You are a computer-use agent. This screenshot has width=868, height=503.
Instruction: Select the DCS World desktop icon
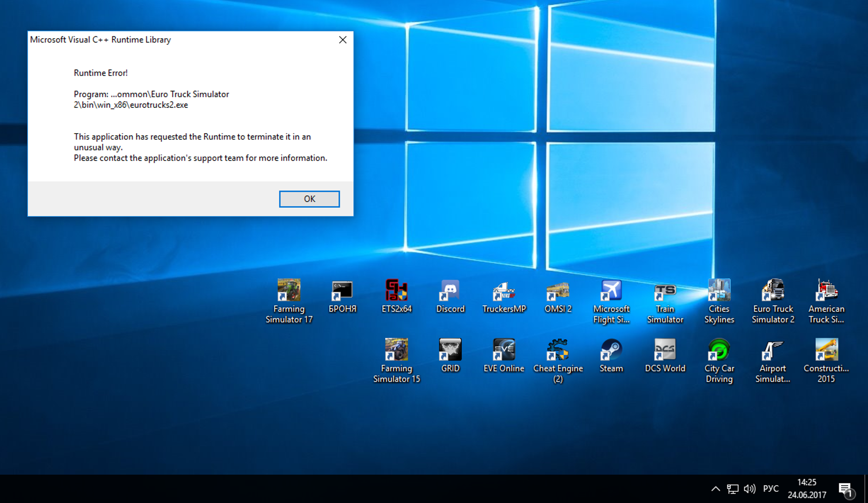coord(665,356)
